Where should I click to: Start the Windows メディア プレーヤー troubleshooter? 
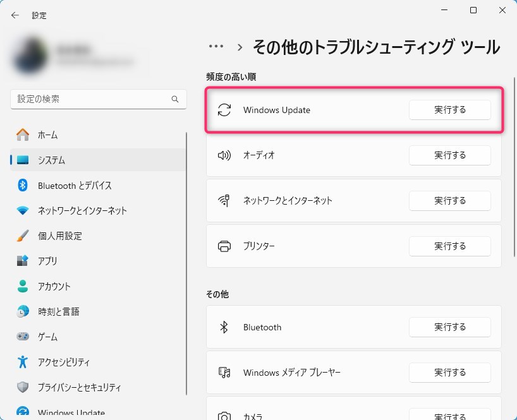click(x=449, y=373)
